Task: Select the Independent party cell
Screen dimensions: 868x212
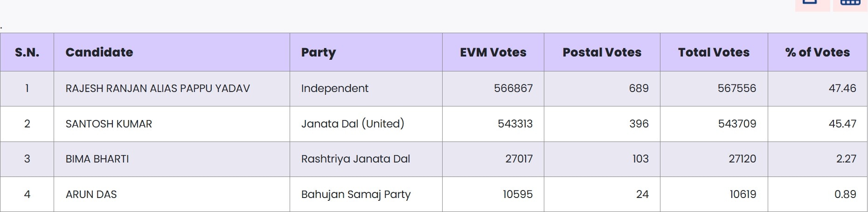Action: tap(335, 88)
